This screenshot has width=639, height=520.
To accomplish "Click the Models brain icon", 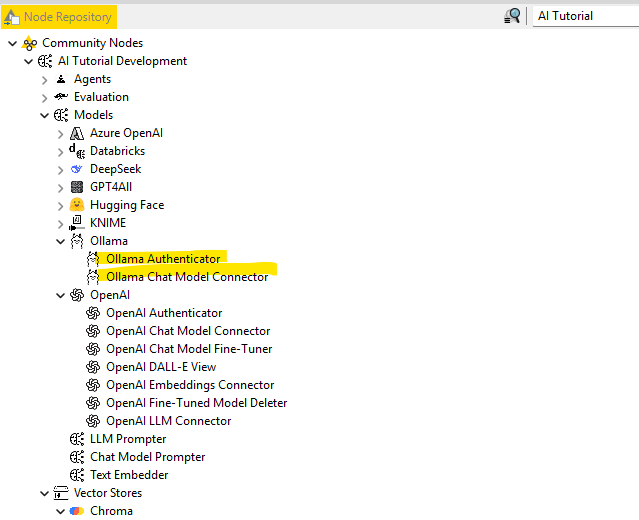I will click(x=61, y=115).
